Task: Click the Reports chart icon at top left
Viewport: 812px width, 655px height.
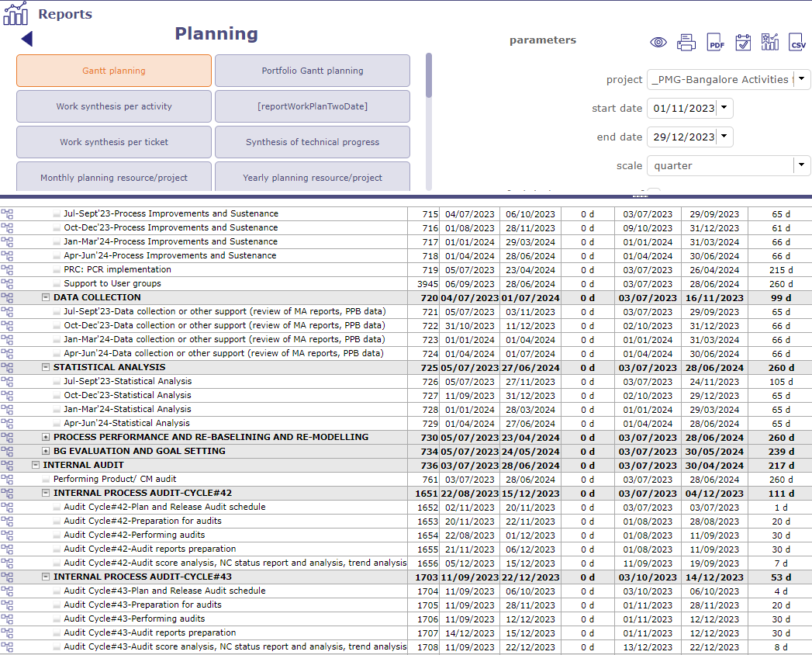Action: pyautogui.click(x=16, y=13)
